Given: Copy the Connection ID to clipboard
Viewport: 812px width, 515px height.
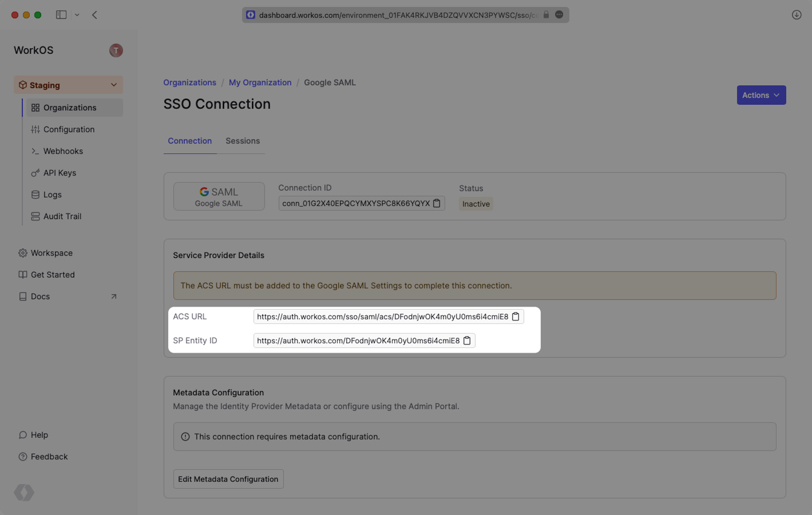Looking at the screenshot, I should click(x=437, y=203).
